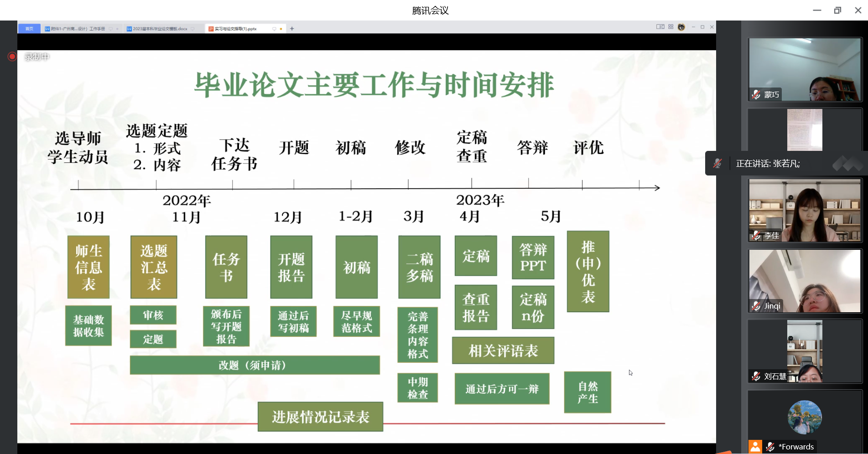Restore the 腾讯会议 window size
Viewport: 868px width, 454px height.
tap(837, 10)
